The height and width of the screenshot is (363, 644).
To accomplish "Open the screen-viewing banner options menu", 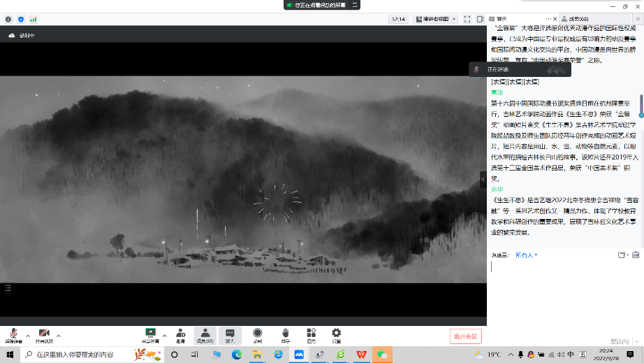I will (x=354, y=5).
